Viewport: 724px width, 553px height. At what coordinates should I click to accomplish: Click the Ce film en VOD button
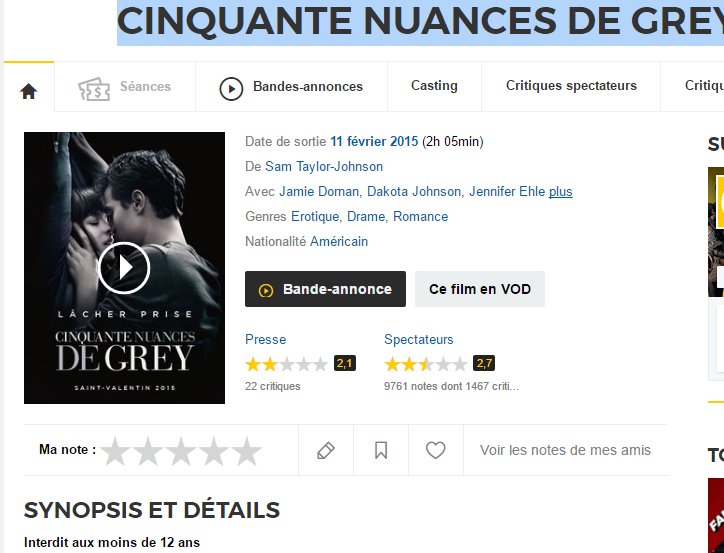coord(480,289)
